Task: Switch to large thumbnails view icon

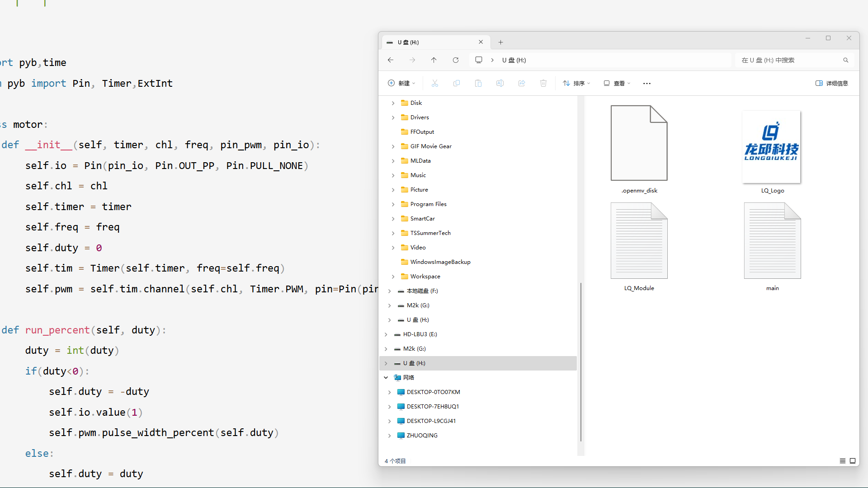Action: click(853, 461)
